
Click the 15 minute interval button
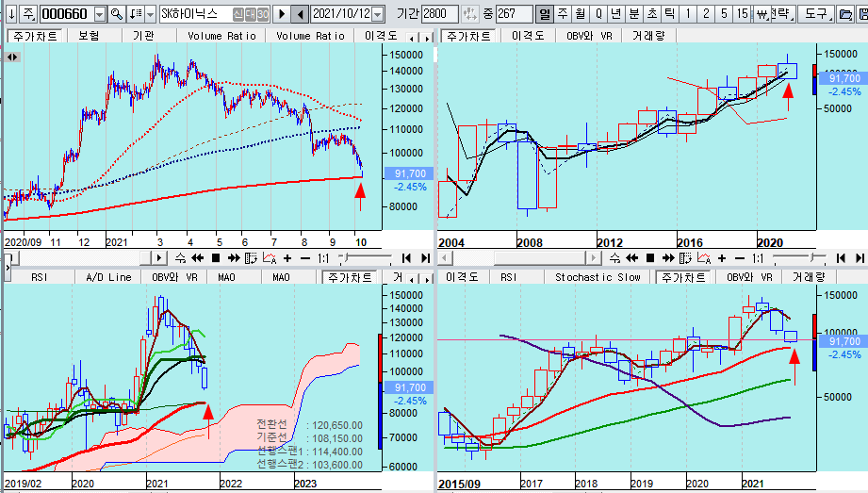click(744, 14)
